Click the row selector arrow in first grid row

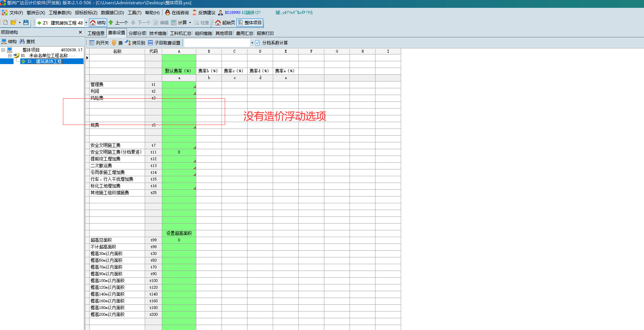pos(87,58)
